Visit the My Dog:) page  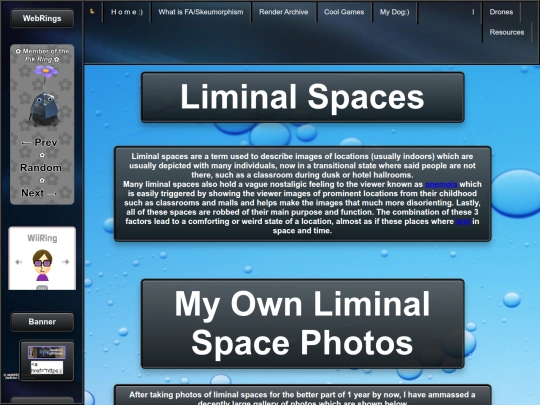click(395, 12)
